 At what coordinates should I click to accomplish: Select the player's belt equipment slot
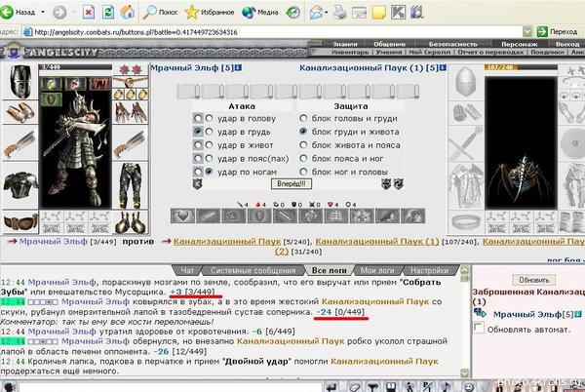click(19, 221)
